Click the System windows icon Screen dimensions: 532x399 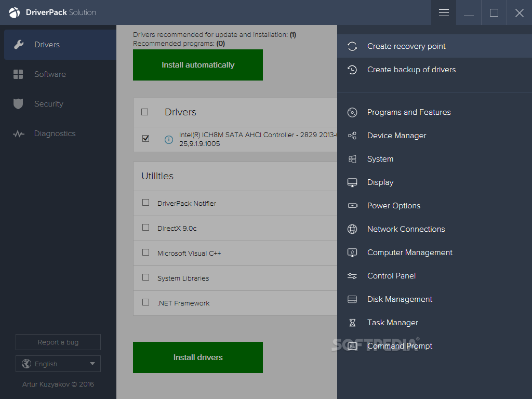(352, 159)
